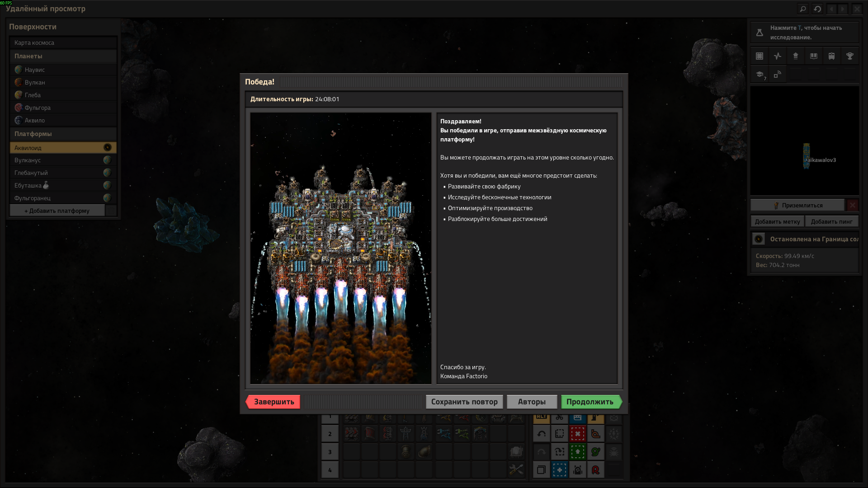The width and height of the screenshot is (868, 488).
Task: Open the production statistics graph icon
Action: click(777, 56)
